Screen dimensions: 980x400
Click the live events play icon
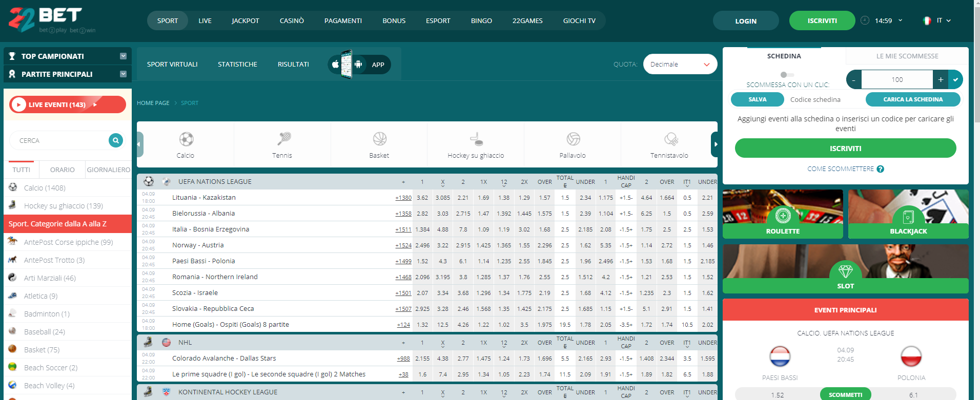point(18,104)
